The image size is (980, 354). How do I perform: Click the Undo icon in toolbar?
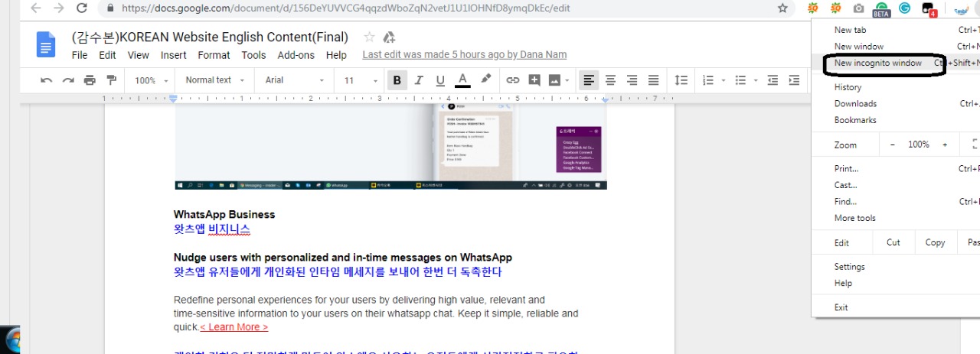[47, 80]
